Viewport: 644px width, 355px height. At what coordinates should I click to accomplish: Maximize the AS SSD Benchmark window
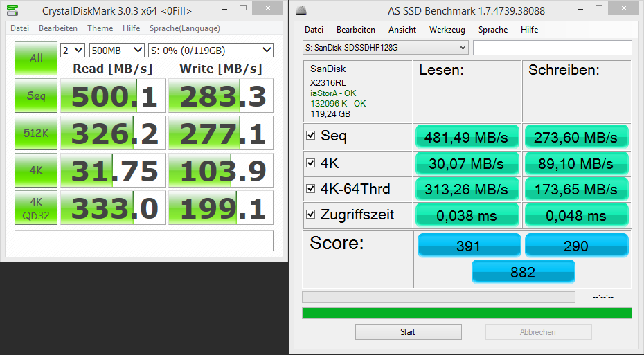pyautogui.click(x=599, y=8)
